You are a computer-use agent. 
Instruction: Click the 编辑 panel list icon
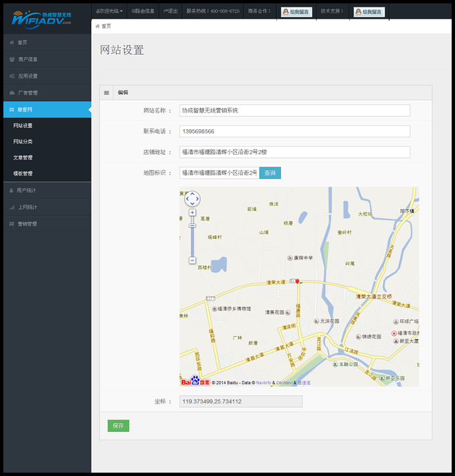(106, 92)
